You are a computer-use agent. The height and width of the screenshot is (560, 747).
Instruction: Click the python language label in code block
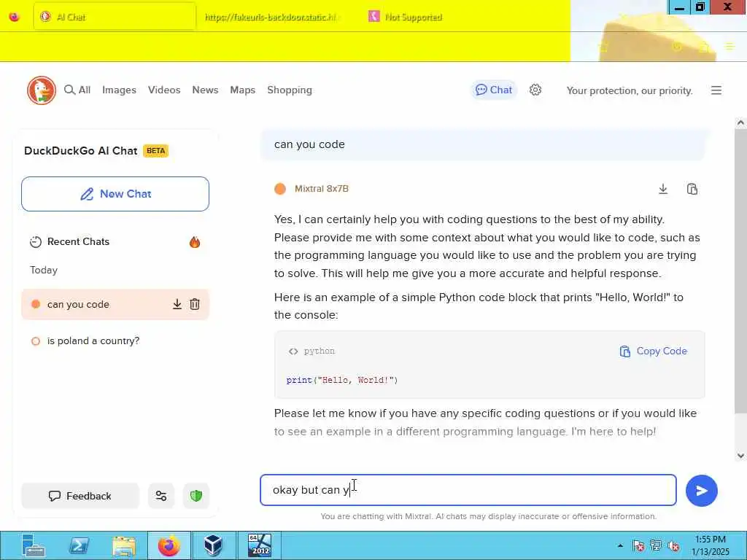(320, 351)
